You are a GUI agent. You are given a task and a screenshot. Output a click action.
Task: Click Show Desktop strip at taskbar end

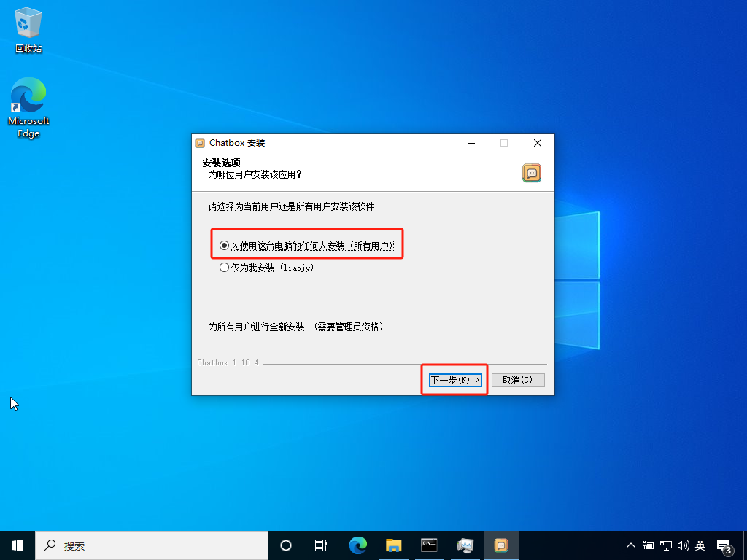click(745, 545)
